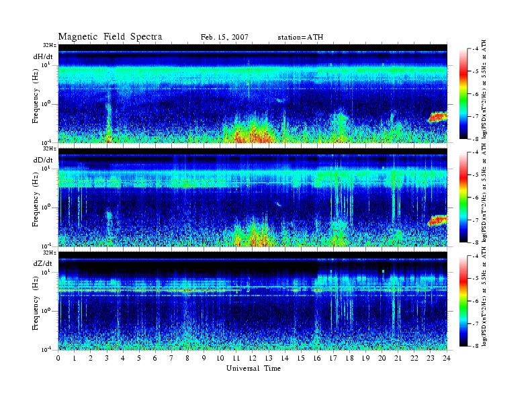Click the time tick label "16"

[317, 358]
